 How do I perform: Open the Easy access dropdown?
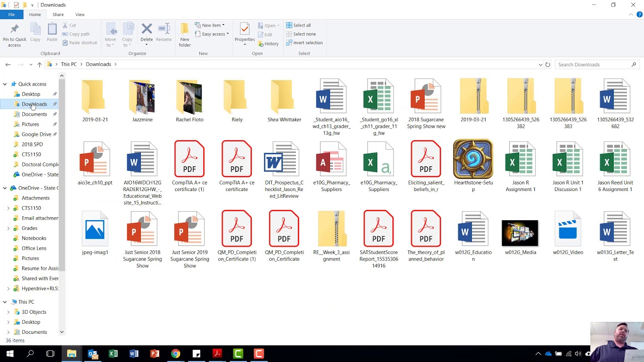tap(212, 34)
